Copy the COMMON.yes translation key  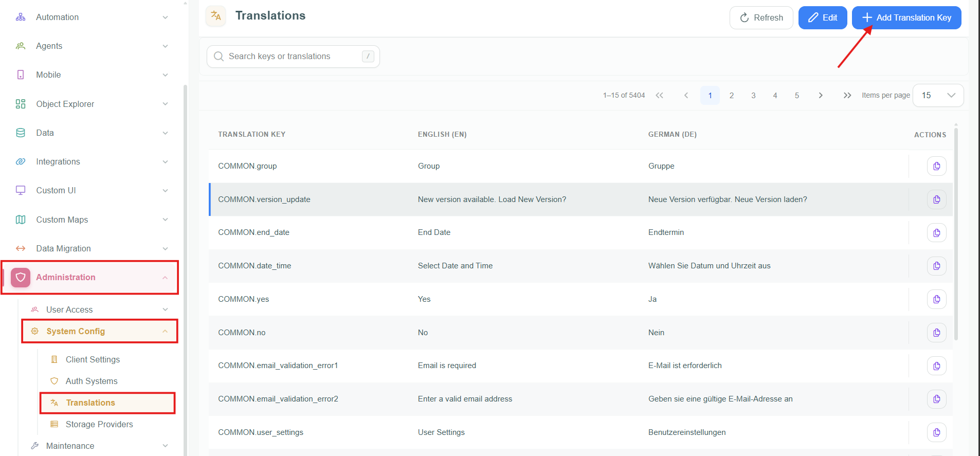pos(936,299)
